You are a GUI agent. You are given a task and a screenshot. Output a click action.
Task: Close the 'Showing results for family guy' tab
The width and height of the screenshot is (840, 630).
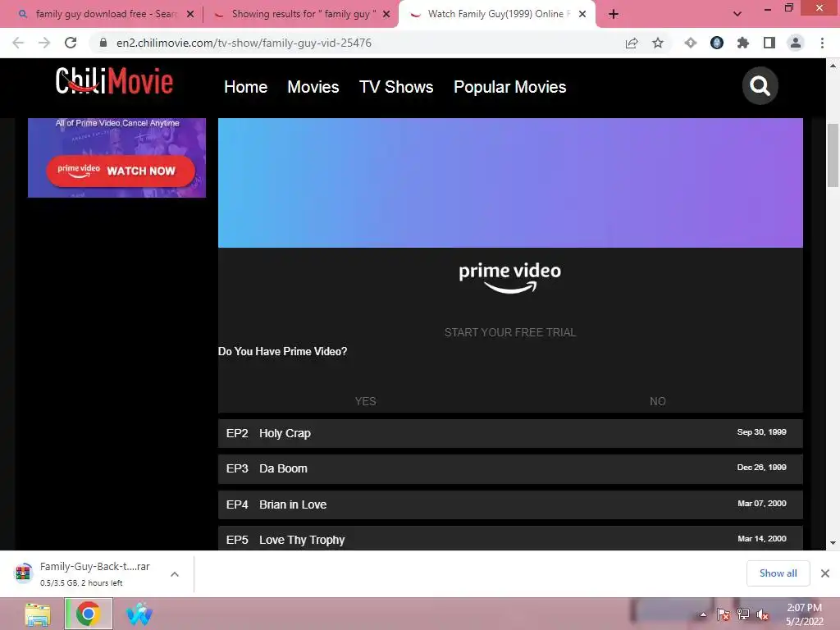tap(386, 14)
